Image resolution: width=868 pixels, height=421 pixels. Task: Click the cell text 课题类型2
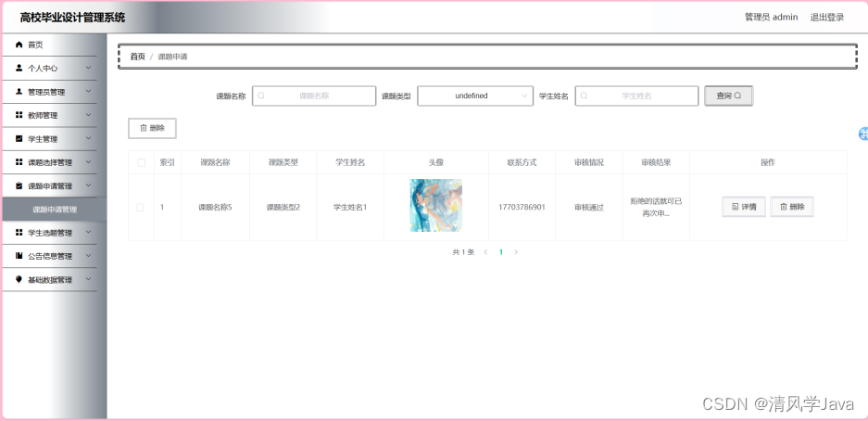[283, 207]
